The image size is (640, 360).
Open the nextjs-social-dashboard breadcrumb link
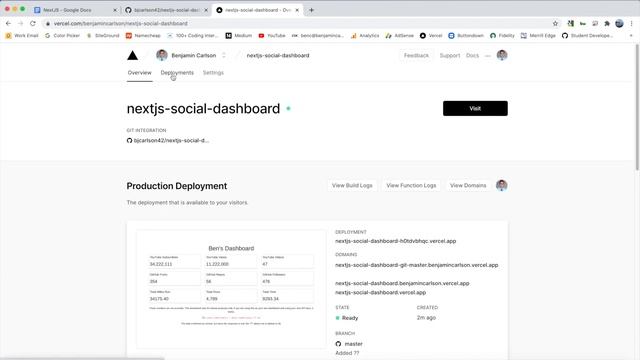pyautogui.click(x=278, y=56)
